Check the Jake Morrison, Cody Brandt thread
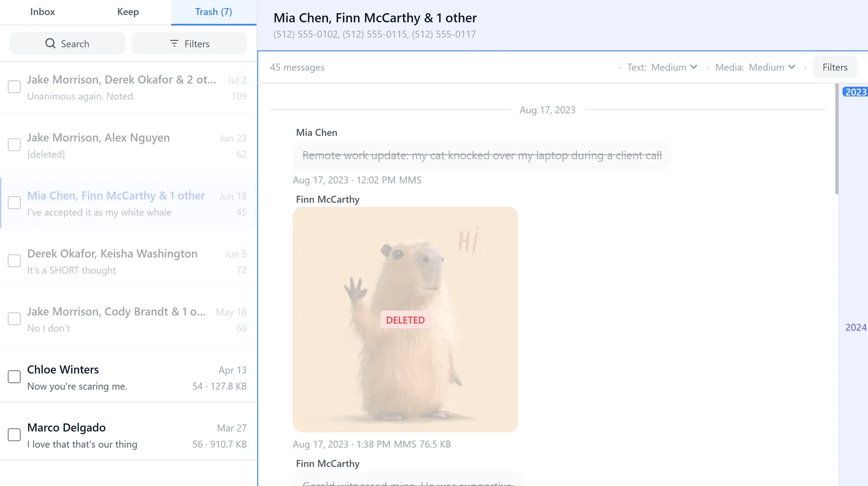The image size is (868, 486). point(14,319)
